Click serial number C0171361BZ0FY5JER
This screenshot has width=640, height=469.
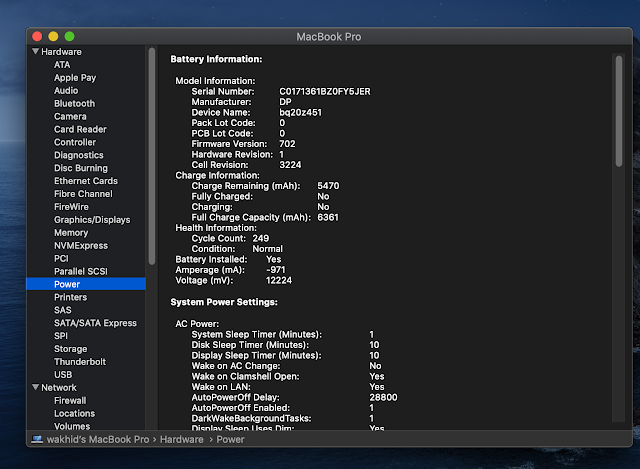[325, 91]
